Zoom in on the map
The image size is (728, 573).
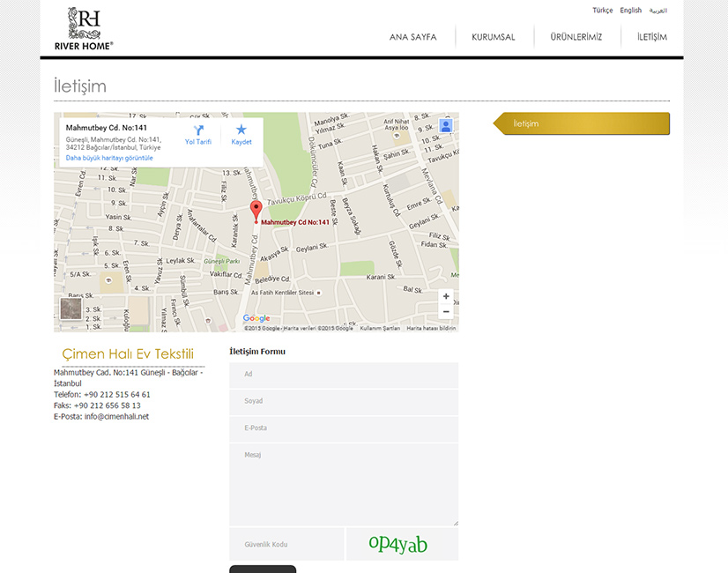click(446, 296)
